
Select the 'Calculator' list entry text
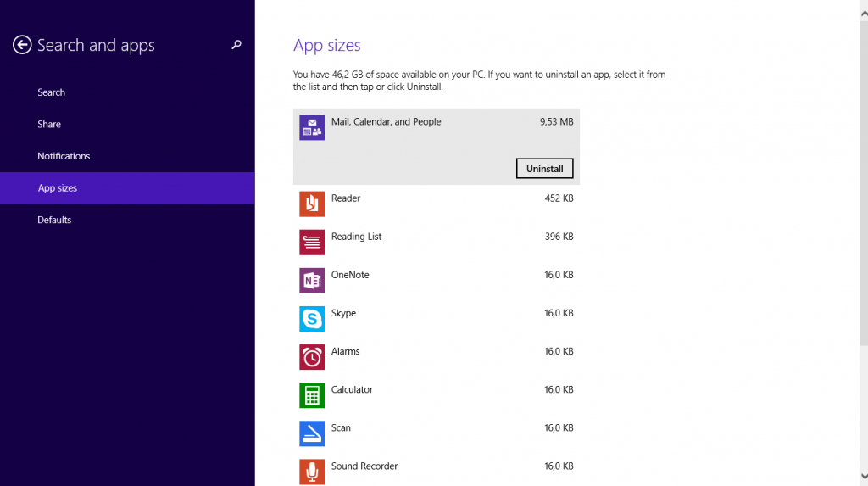coord(352,389)
